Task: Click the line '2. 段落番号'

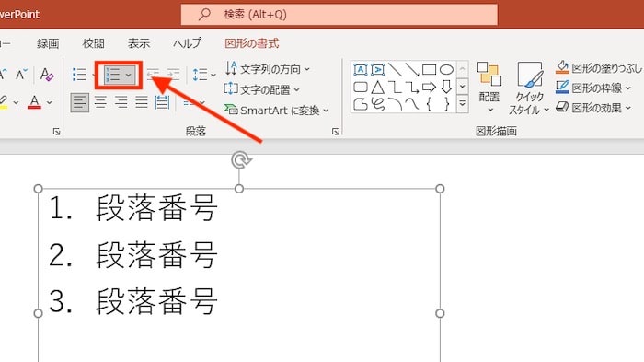Action: [132, 255]
